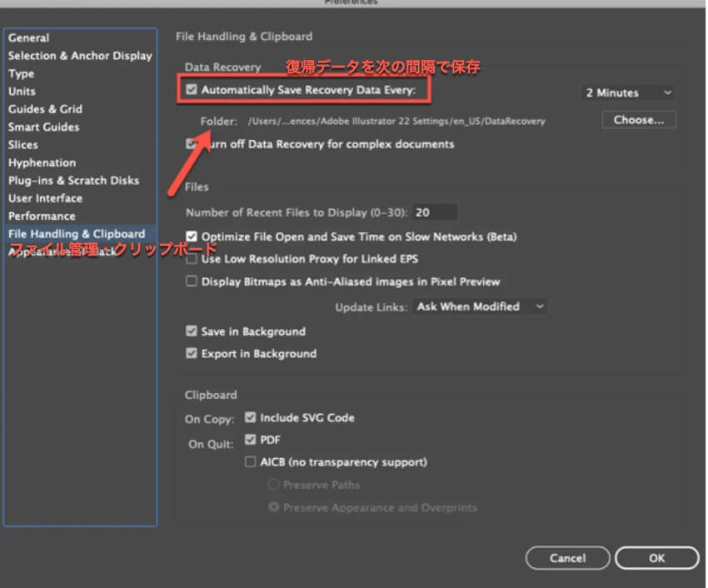Toggle the PDF clipboard checkbox
Screen dimensions: 708x588
pyautogui.click(x=251, y=440)
